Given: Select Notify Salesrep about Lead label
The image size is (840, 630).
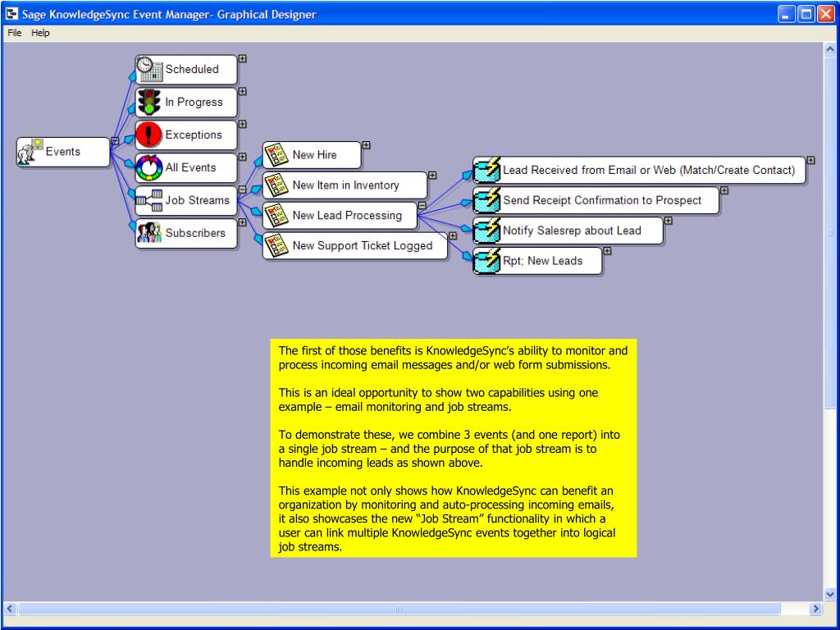Looking at the screenshot, I should tap(572, 231).
